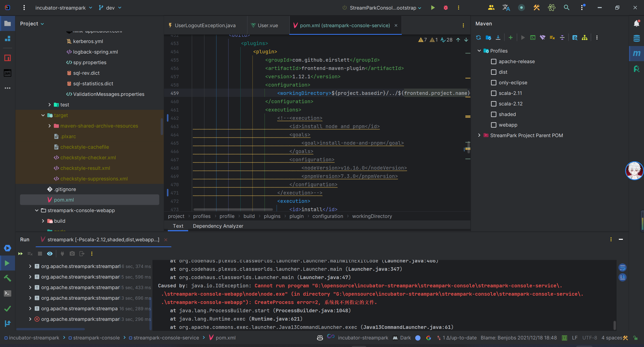Open the dev branch dropdown

click(x=110, y=8)
